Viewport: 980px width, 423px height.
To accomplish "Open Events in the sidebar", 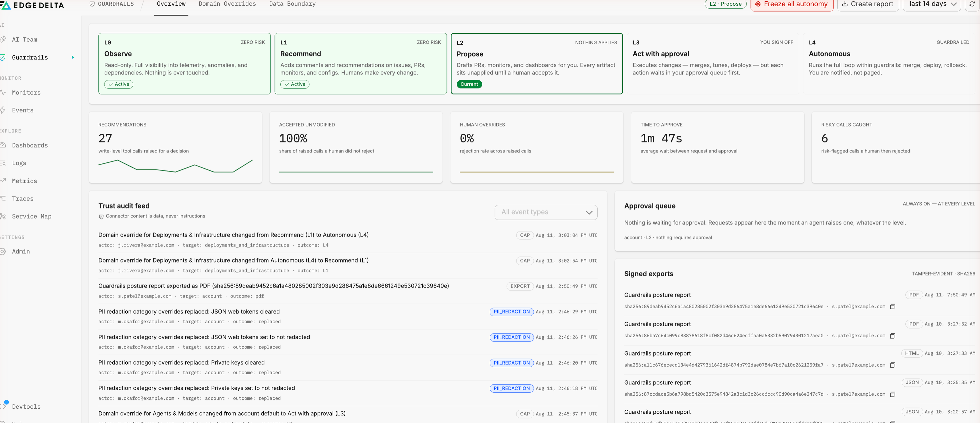I will point(22,110).
